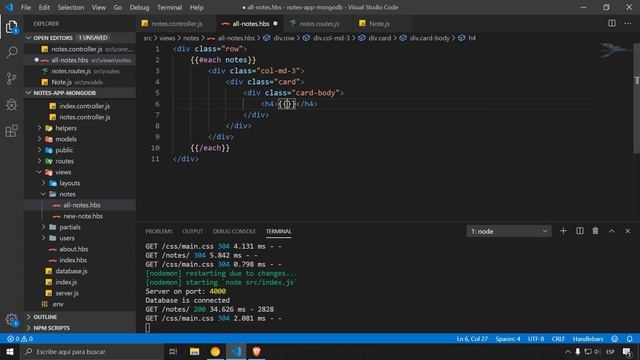Image resolution: width=640 pixels, height=360 pixels.
Task: Split the editor to the right
Action: tap(611, 23)
